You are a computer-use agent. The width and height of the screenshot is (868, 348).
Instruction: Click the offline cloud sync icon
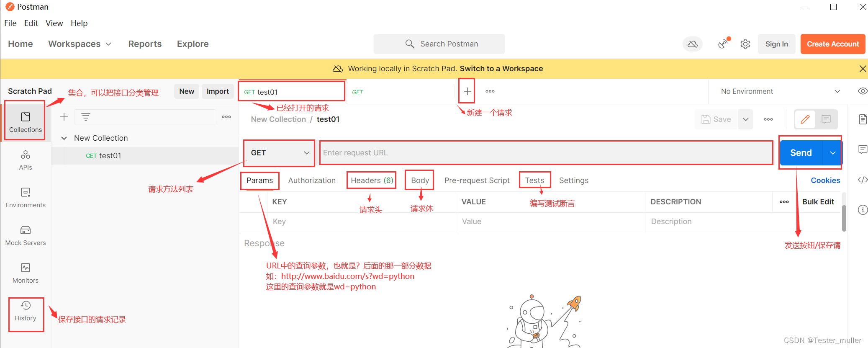[x=693, y=44]
